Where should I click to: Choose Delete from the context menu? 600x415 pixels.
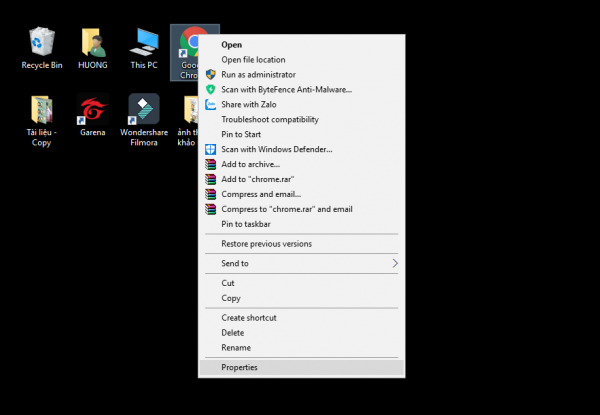click(302, 333)
